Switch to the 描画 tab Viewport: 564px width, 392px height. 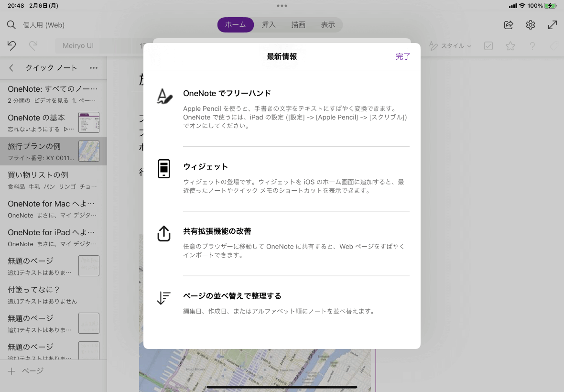tap(298, 25)
